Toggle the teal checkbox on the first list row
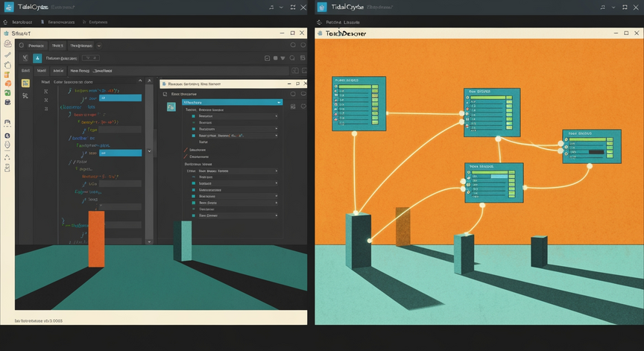The width and height of the screenshot is (644, 351). [194, 116]
